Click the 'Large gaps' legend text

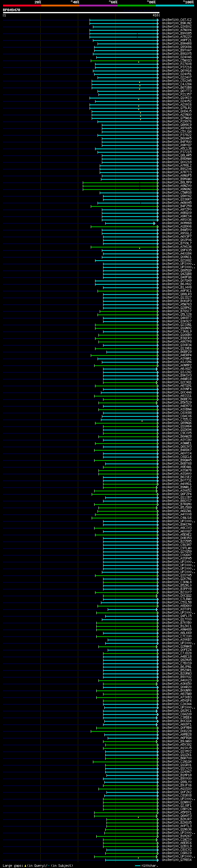[x=13, y=865]
